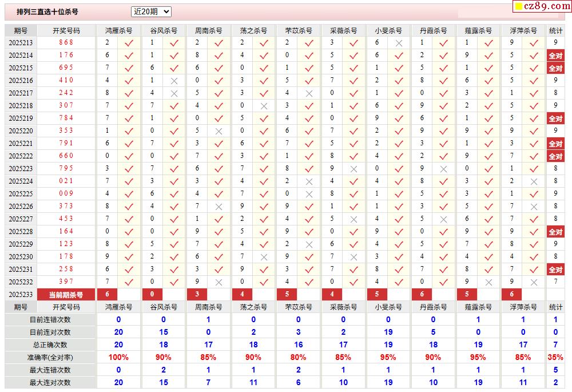
Task: Click the 100% accuracy value for 鸿雁杀号
Action: [x=118, y=357]
